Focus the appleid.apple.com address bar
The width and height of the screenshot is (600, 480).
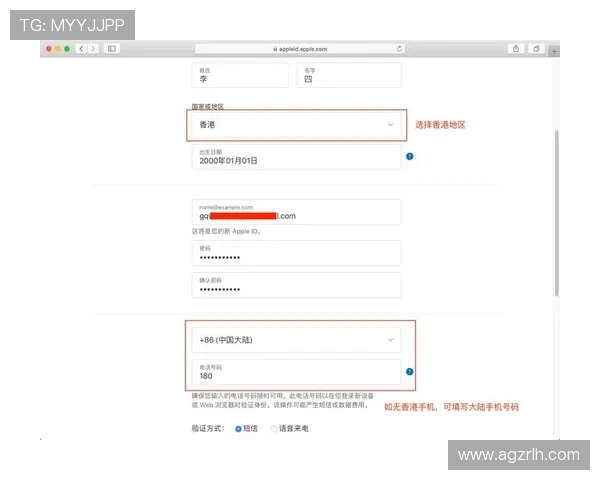point(300,49)
